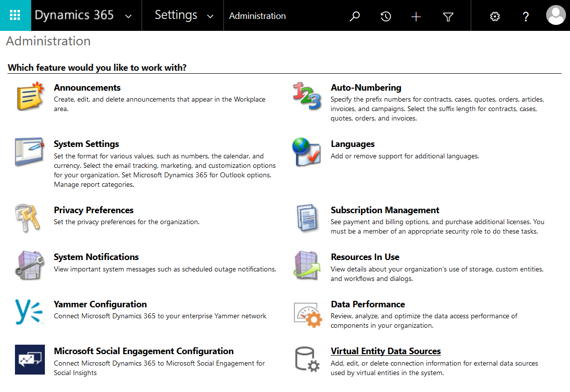Viewport: 570px width, 392px height.
Task: Click the Announcements sticky note icon
Action: (30, 96)
